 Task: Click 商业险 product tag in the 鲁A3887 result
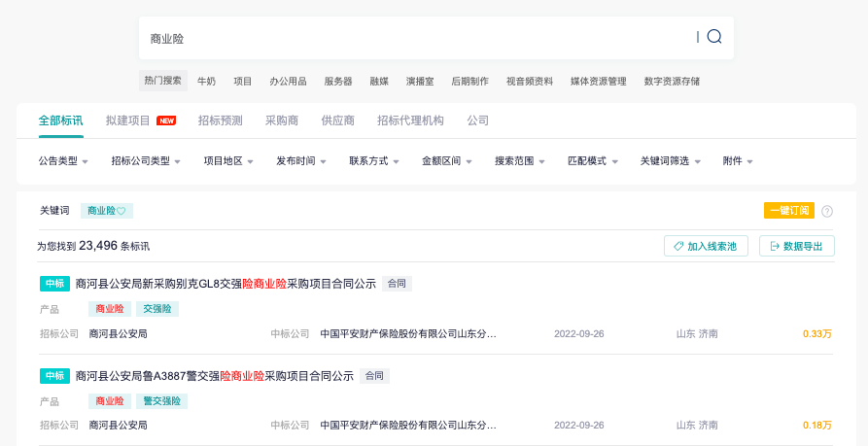(x=110, y=401)
